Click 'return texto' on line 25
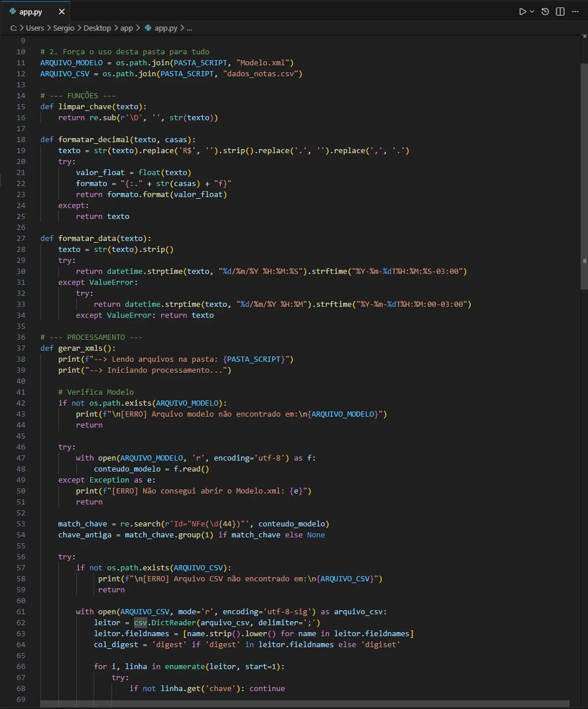The width and height of the screenshot is (588, 709). coord(102,216)
